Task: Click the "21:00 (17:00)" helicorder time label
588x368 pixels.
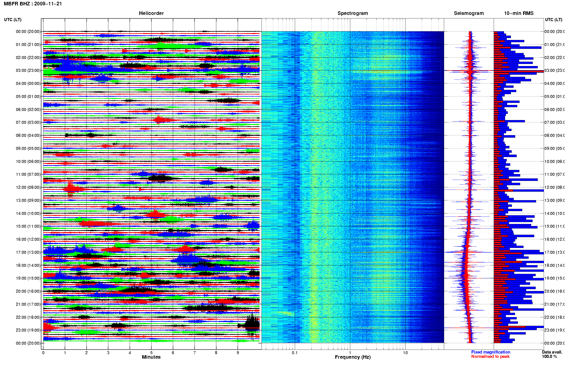Action: 28,304
